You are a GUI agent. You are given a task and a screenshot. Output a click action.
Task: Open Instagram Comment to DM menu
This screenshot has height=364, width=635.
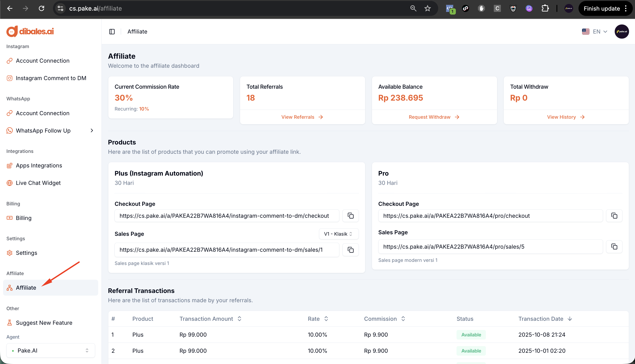pyautogui.click(x=51, y=78)
